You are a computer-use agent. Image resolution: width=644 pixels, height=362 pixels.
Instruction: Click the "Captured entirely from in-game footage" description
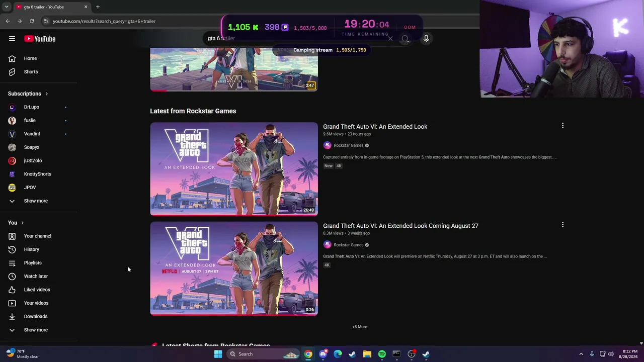click(440, 157)
